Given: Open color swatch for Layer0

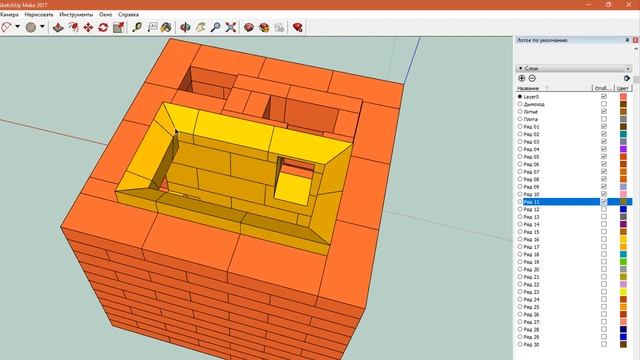Looking at the screenshot, I should (x=623, y=97).
